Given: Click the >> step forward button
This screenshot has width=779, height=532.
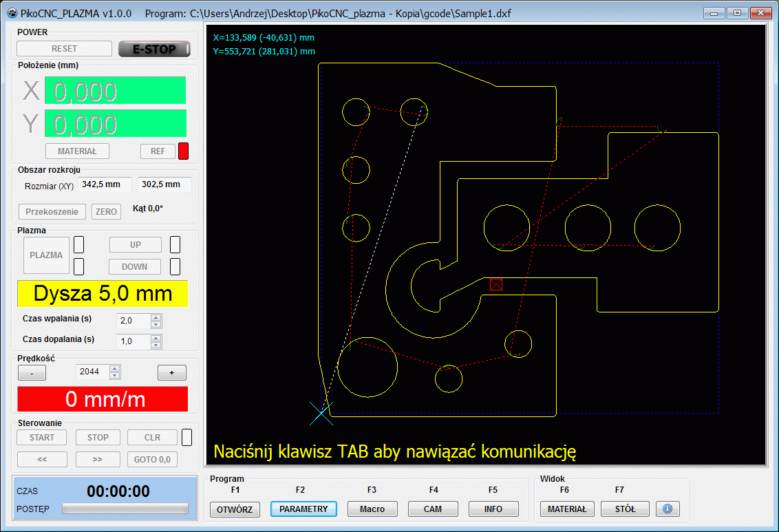Looking at the screenshot, I should point(98,460).
